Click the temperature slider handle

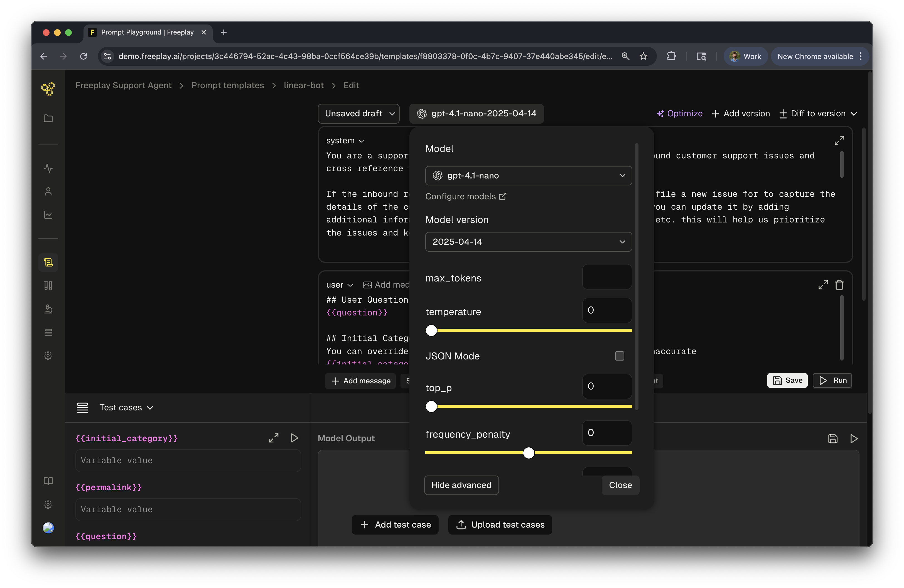click(431, 330)
